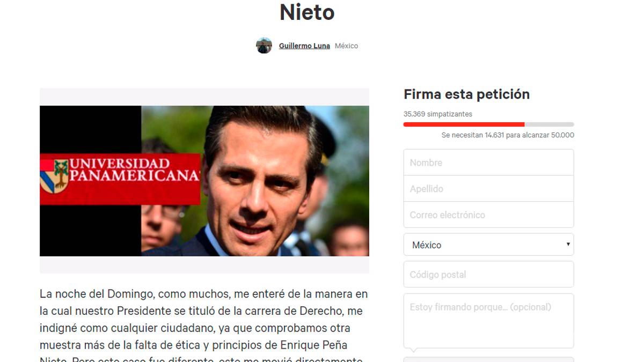
Task: Click 'Se necesitan 14.631 para alcanzar 50.000' text
Action: pos(508,135)
